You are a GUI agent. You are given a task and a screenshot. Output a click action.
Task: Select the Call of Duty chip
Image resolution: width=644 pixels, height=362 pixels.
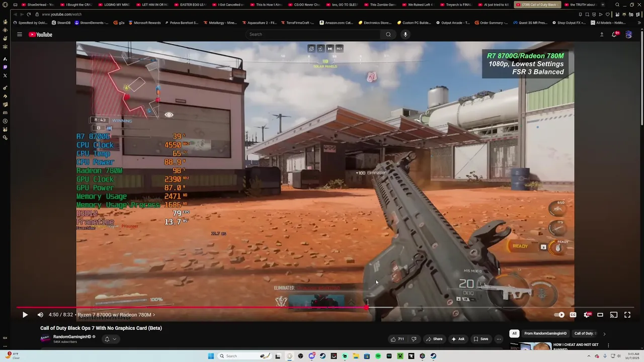[x=585, y=333]
